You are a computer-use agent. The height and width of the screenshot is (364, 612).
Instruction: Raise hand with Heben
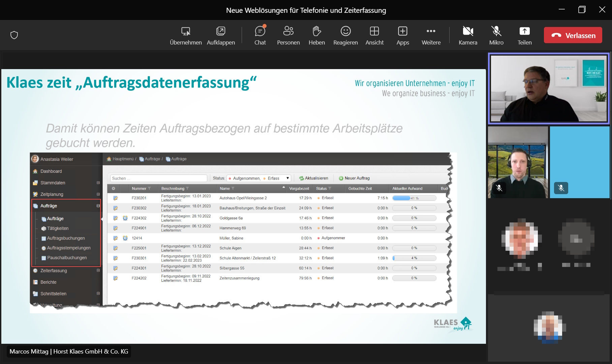tap(316, 35)
